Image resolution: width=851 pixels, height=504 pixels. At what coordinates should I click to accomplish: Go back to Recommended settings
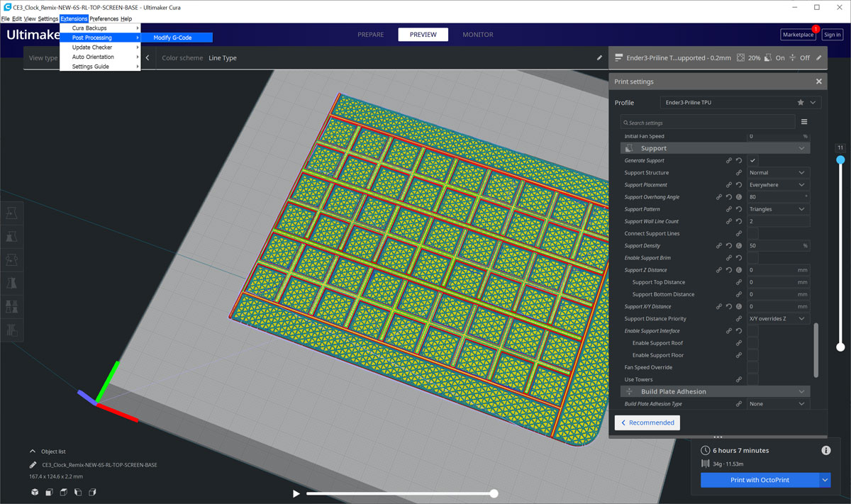coord(647,422)
